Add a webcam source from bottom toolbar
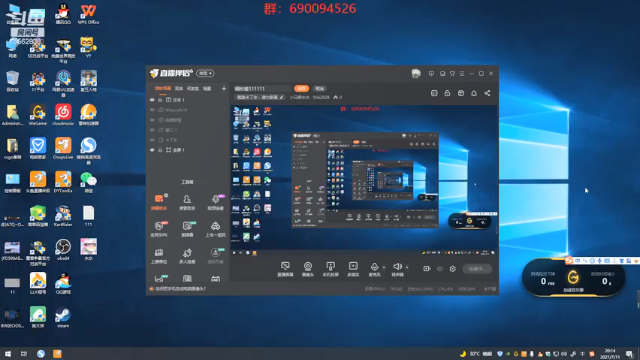Screen dimensions: 640x360 [x=308, y=269]
